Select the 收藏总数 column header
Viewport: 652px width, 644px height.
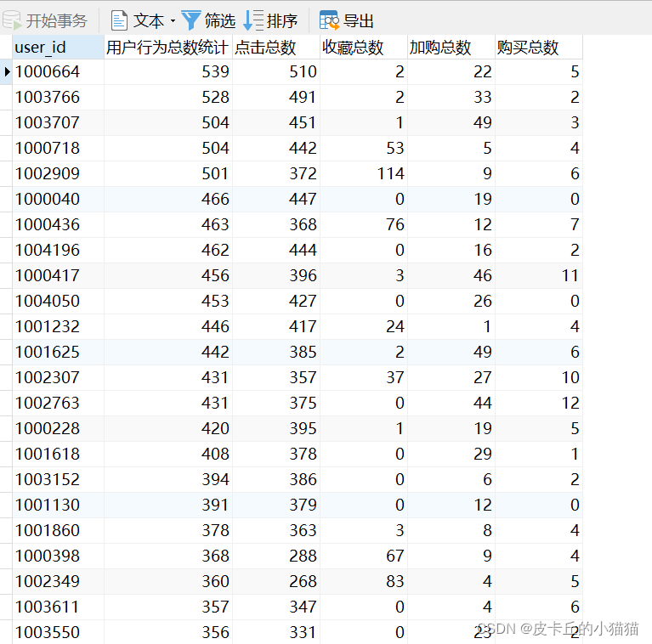[x=364, y=48]
